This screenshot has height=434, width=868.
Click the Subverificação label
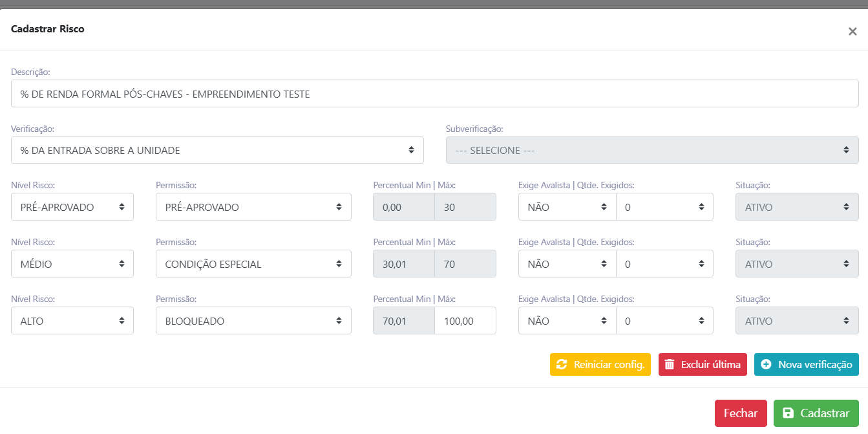[474, 128]
